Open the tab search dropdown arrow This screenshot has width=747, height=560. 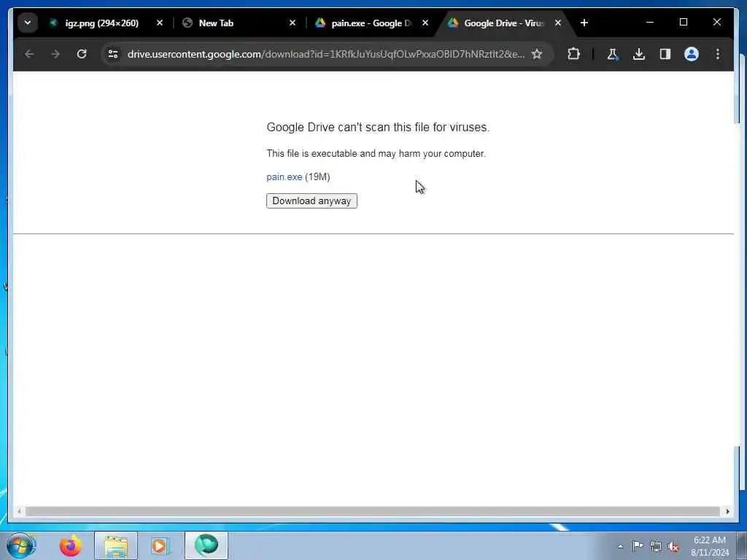pyautogui.click(x=28, y=23)
